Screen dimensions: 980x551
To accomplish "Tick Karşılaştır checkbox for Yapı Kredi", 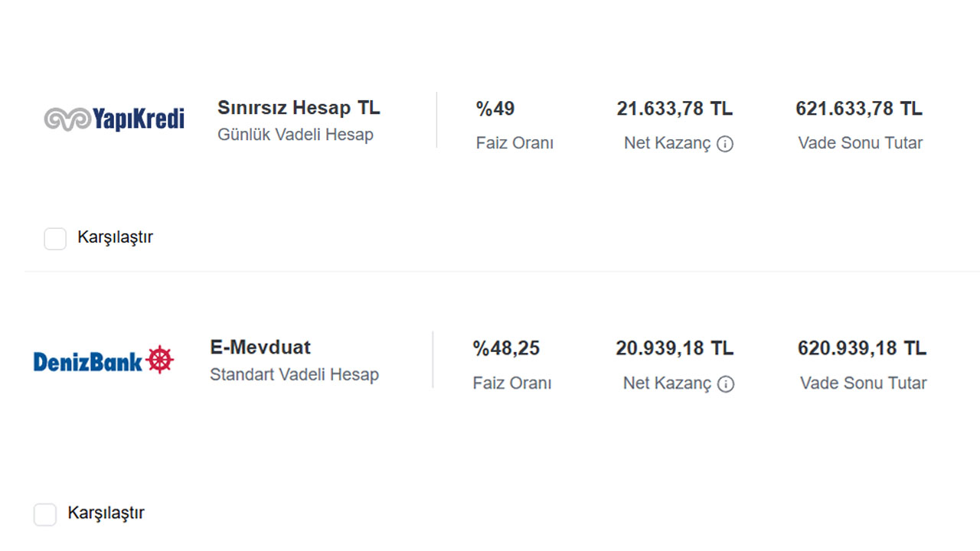I will (x=55, y=239).
